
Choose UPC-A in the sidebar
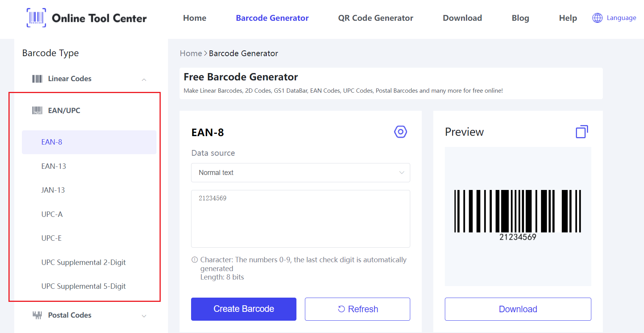click(x=52, y=214)
